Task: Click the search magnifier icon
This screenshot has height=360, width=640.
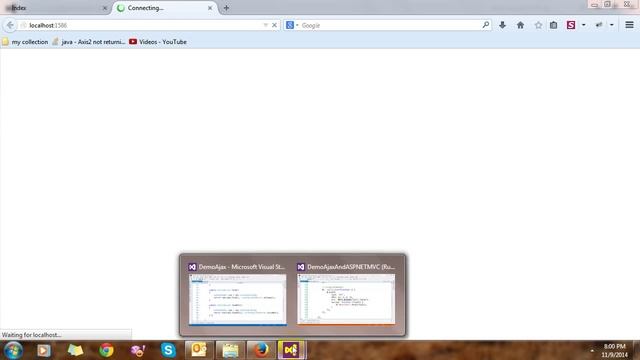Action: pyautogui.click(x=486, y=25)
